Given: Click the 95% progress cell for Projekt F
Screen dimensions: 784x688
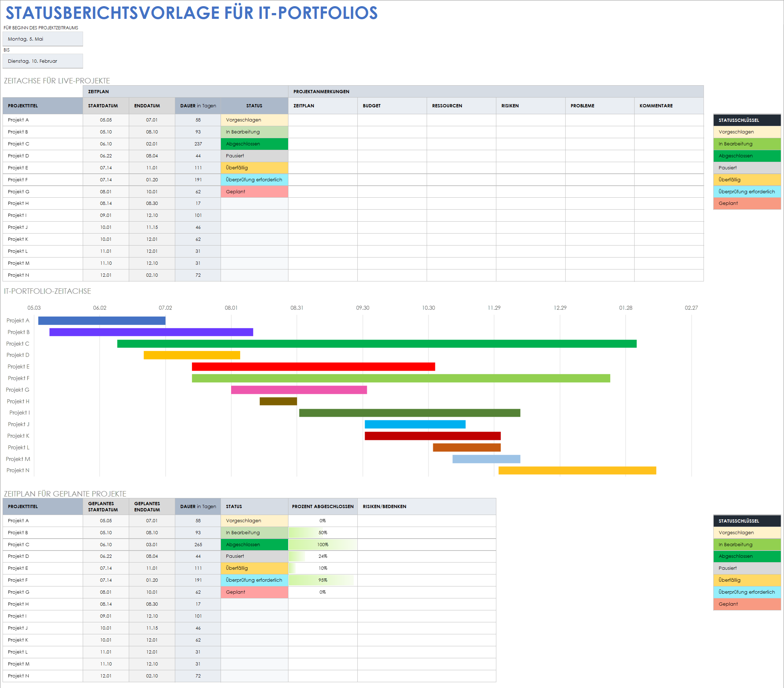Looking at the screenshot, I should (x=323, y=580).
